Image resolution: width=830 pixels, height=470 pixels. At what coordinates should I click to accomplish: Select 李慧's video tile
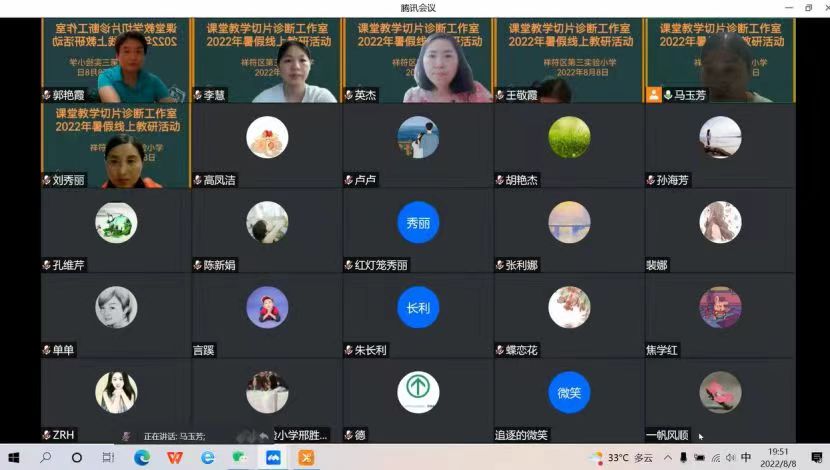[267, 60]
